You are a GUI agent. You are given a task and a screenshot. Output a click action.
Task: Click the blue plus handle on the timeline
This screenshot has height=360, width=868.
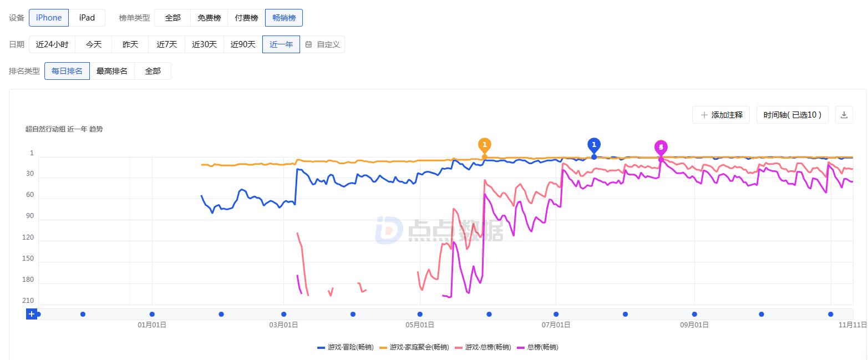32,314
